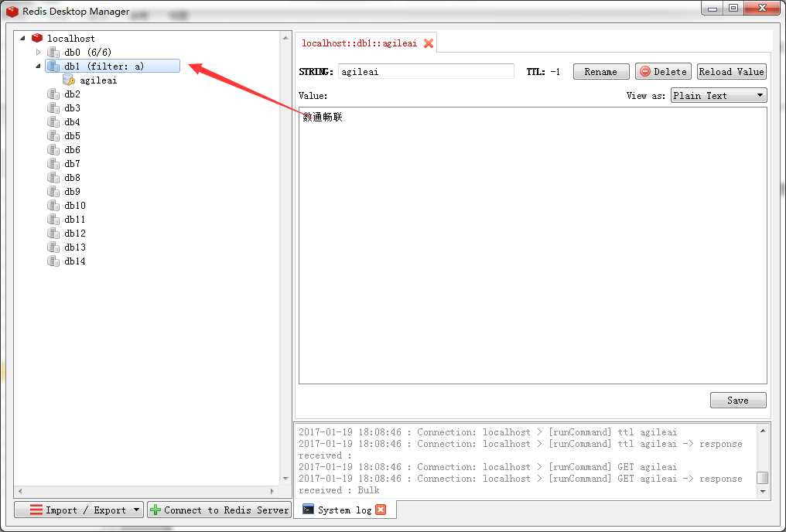
Task: Click the db12 database icon
Action: tap(53, 233)
